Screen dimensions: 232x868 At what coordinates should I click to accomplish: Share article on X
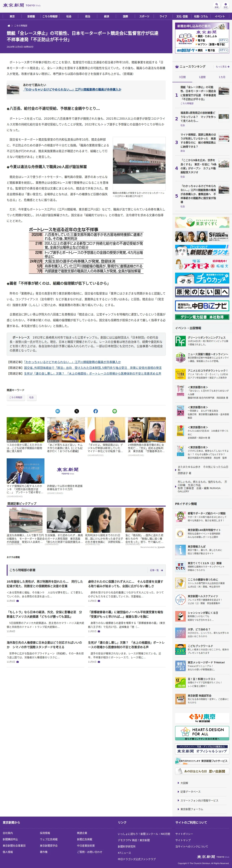click(x=77, y=411)
